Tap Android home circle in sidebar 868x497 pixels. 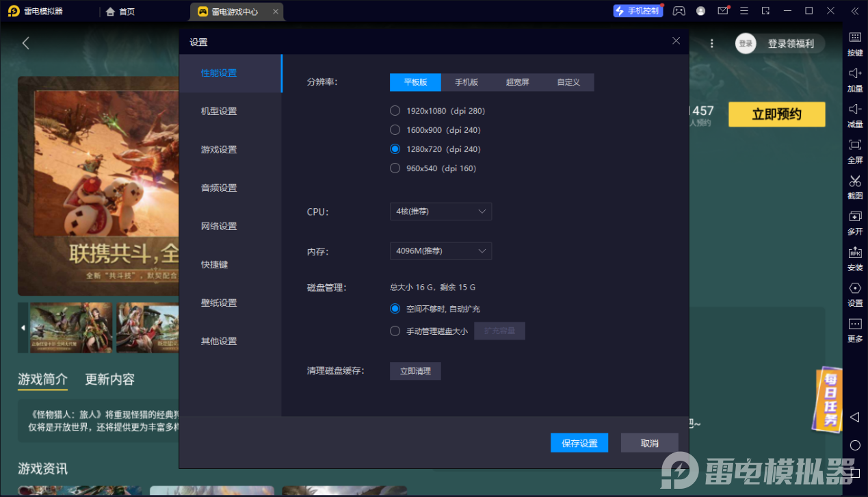855,445
